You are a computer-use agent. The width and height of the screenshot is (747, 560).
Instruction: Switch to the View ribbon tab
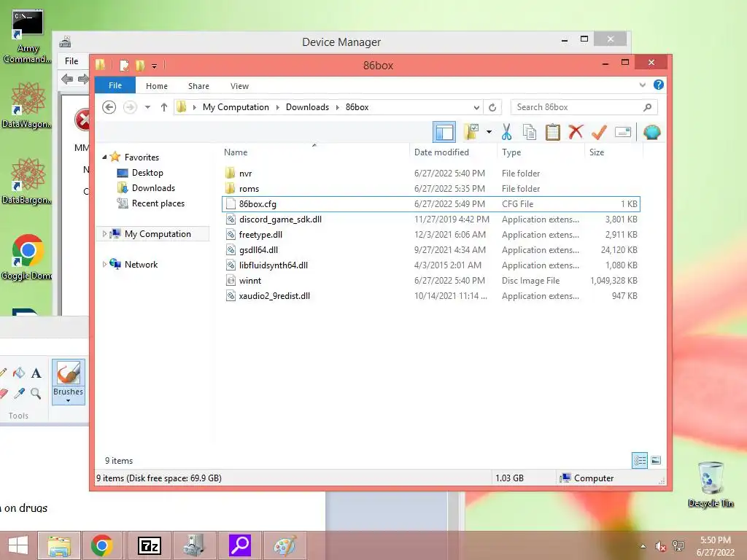pos(239,86)
